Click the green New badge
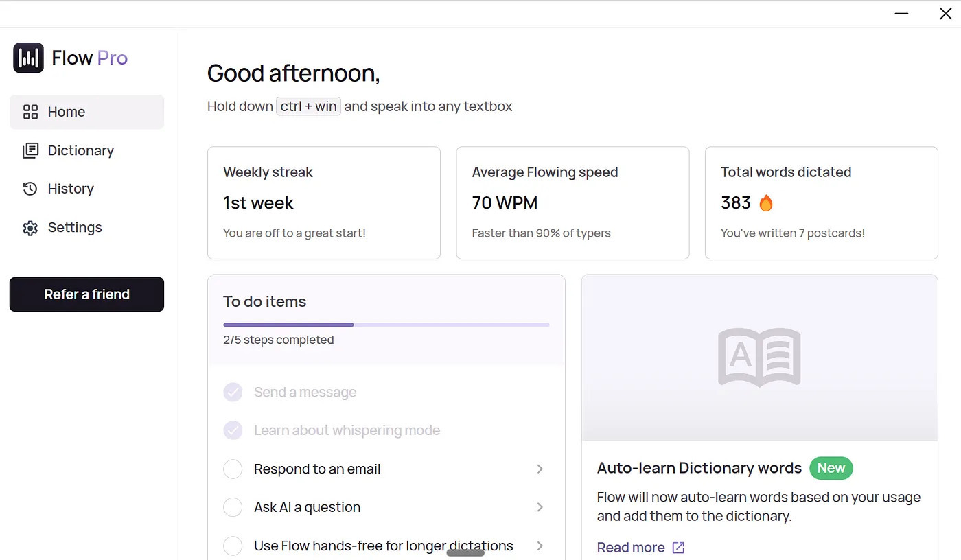The width and height of the screenshot is (961, 560). (x=831, y=468)
